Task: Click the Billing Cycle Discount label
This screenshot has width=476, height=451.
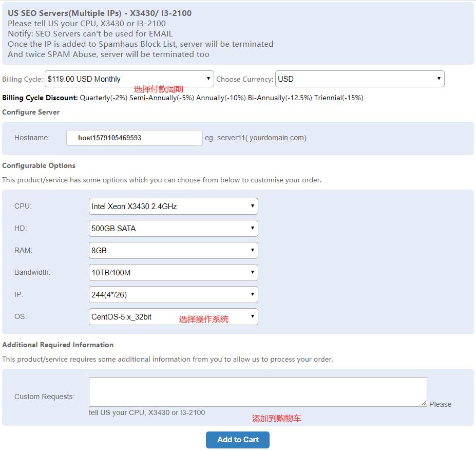Action: click(x=40, y=98)
